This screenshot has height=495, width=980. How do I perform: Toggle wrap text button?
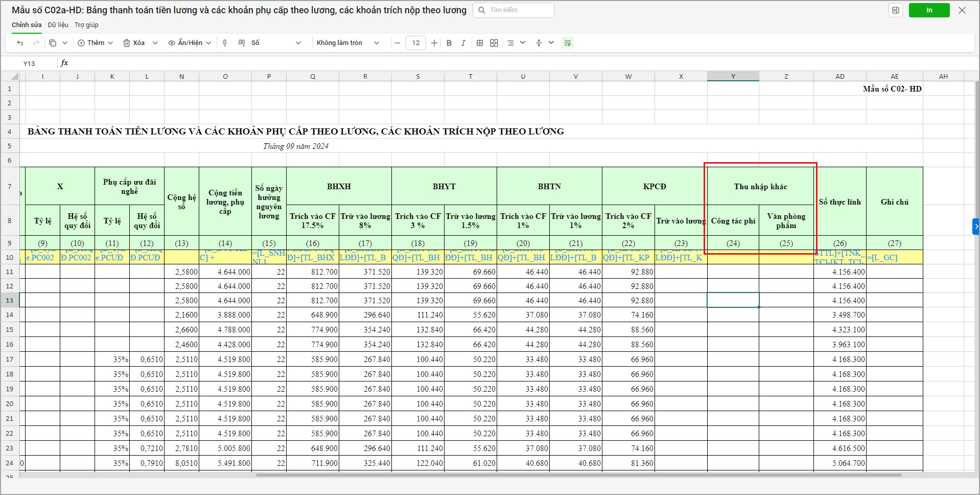[x=567, y=43]
